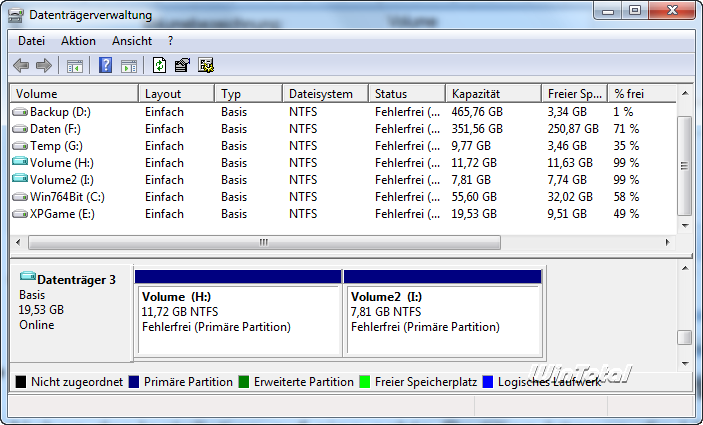Select the Win764Bit (C:) row name
Screen dimensions: 703x425
67,197
